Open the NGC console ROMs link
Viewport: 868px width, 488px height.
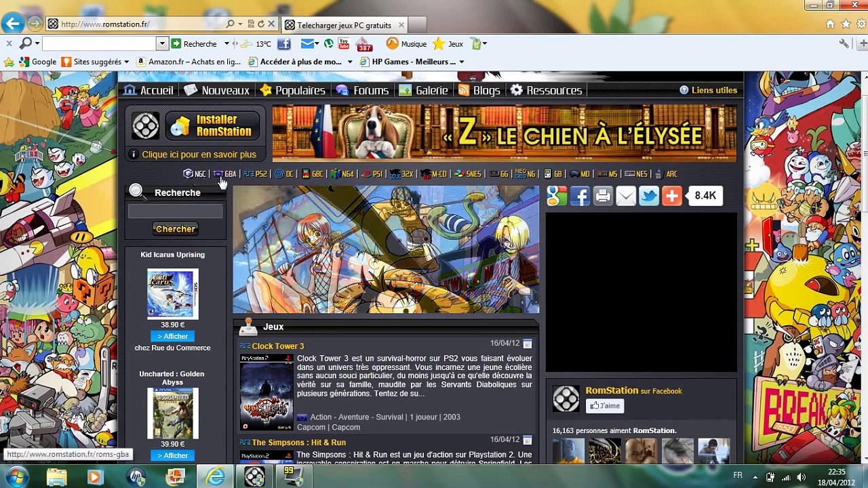click(195, 174)
